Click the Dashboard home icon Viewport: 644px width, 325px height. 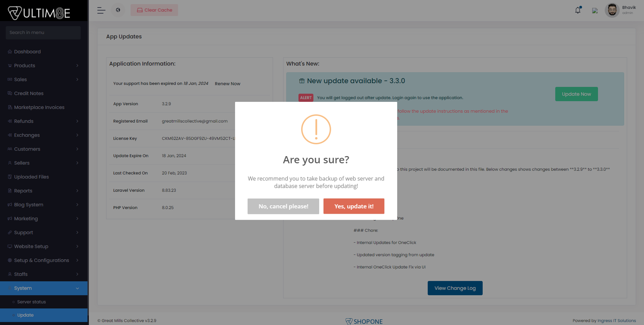coord(10,52)
